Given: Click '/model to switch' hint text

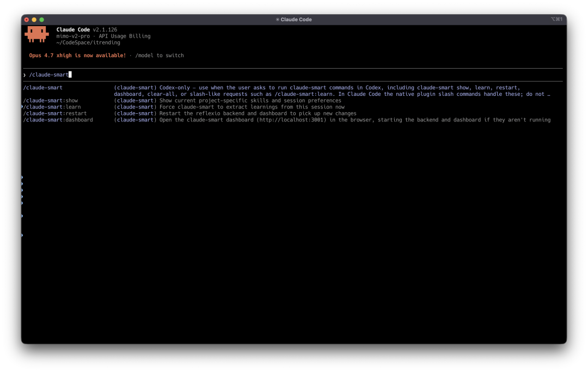Looking at the screenshot, I should coord(160,55).
